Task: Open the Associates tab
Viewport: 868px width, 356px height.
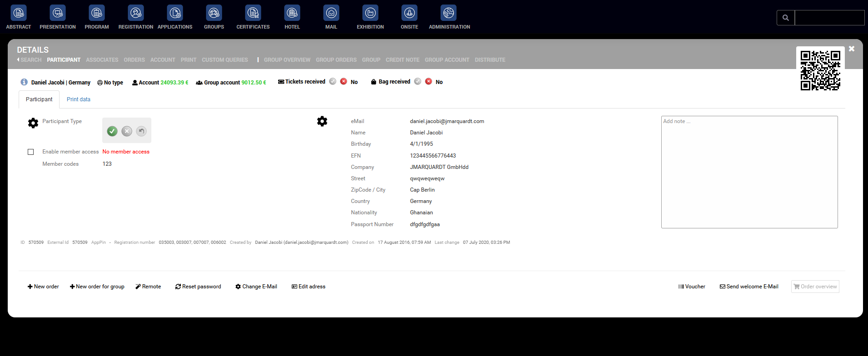Action: [102, 60]
